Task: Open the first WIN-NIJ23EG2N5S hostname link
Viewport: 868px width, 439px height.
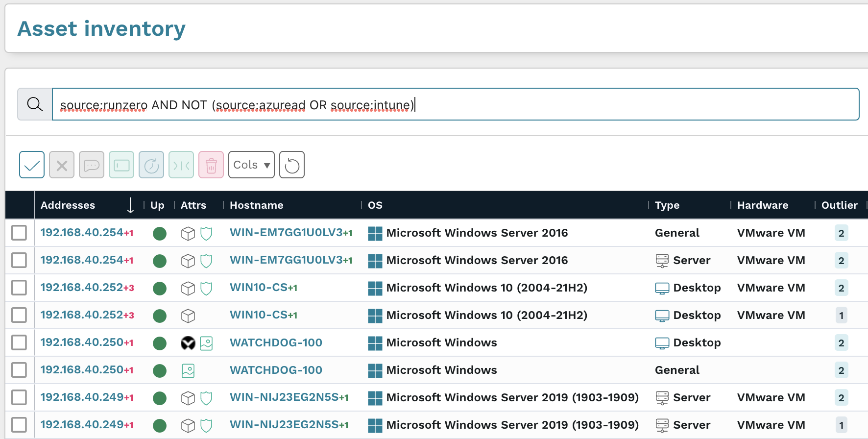Action: point(284,397)
